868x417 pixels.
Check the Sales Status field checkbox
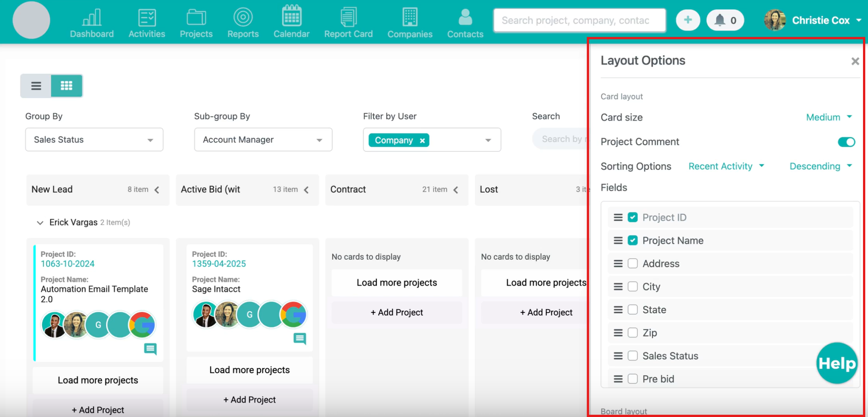click(x=633, y=356)
